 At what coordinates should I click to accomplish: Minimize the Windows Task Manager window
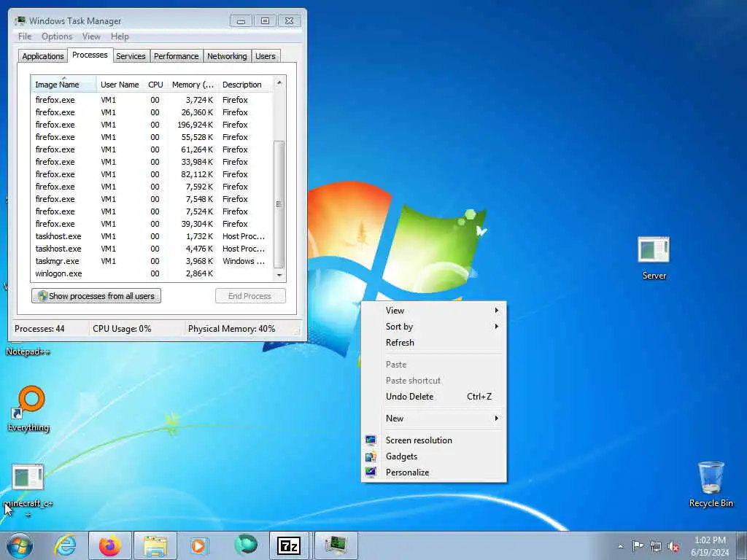tap(241, 21)
